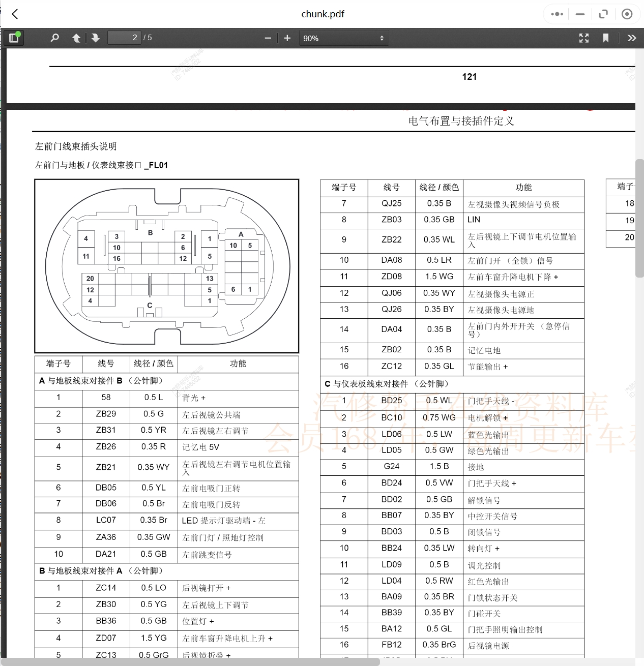Zoom out of the document
This screenshot has width=644, height=666.
click(268, 38)
